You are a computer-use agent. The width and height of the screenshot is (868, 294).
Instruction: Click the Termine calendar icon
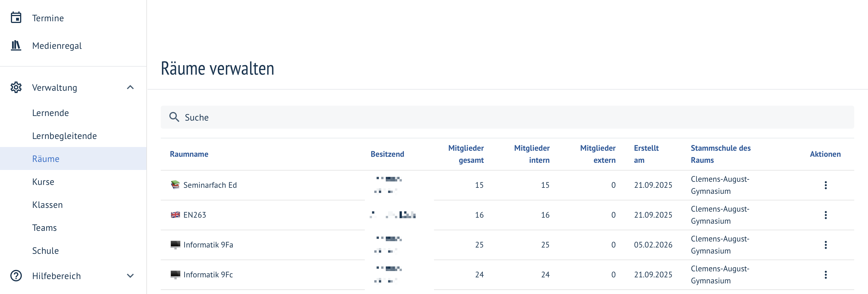pos(16,18)
